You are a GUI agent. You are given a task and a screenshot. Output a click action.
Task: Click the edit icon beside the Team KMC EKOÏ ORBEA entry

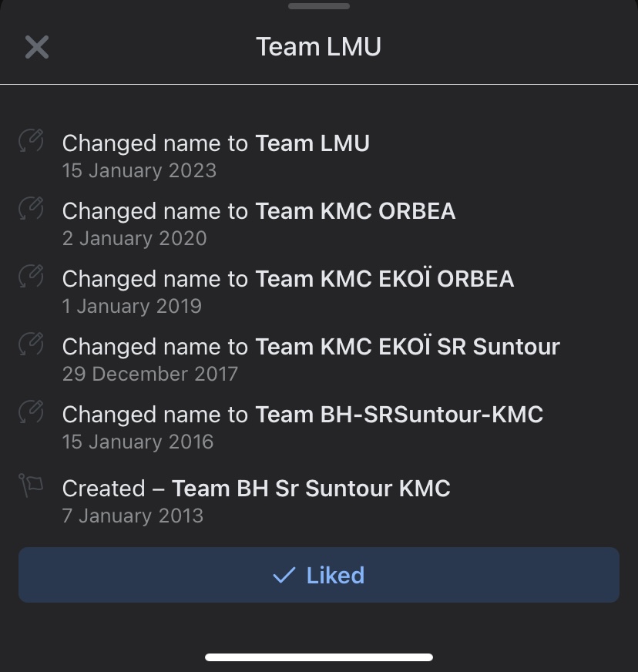(x=31, y=277)
